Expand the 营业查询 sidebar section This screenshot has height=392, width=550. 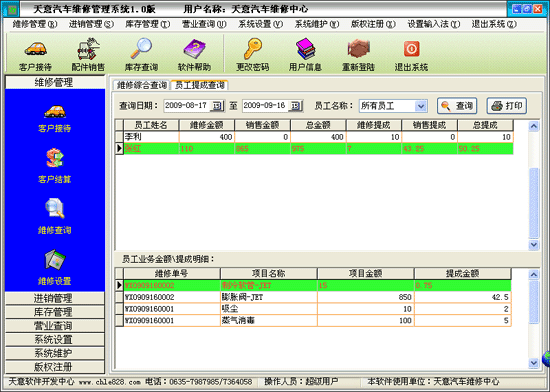point(55,326)
